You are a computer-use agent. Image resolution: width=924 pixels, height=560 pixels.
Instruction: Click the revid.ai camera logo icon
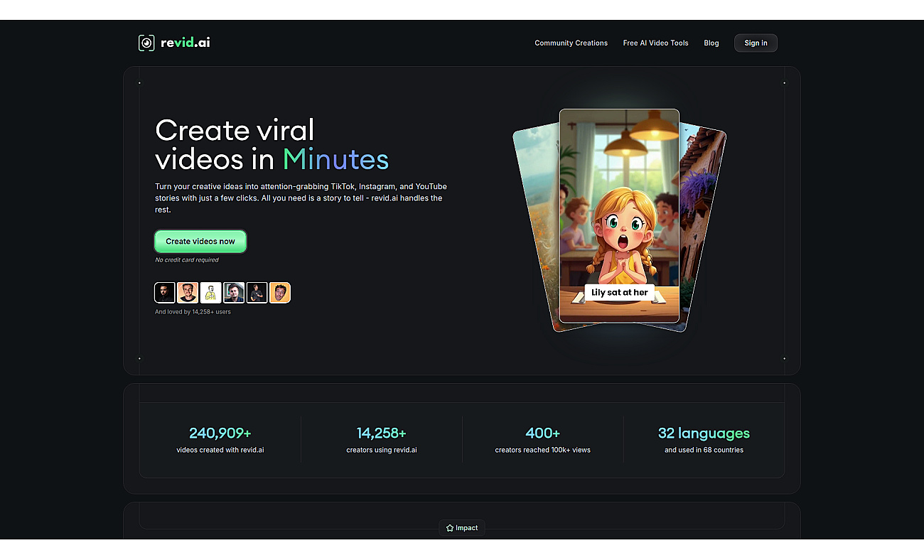[146, 43]
